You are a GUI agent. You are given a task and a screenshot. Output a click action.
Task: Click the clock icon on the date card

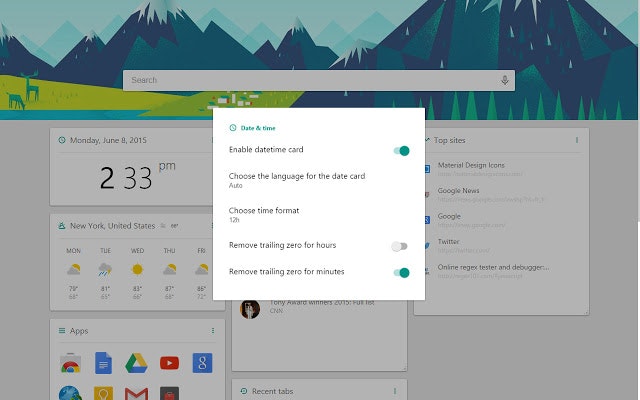click(x=62, y=140)
